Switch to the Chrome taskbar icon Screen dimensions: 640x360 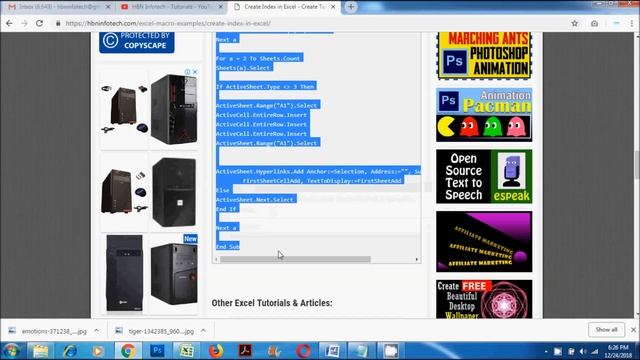click(128, 351)
